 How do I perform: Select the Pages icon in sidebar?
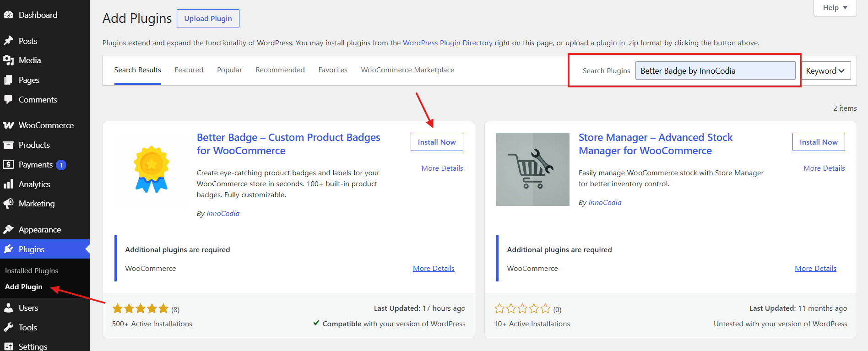pos(8,80)
